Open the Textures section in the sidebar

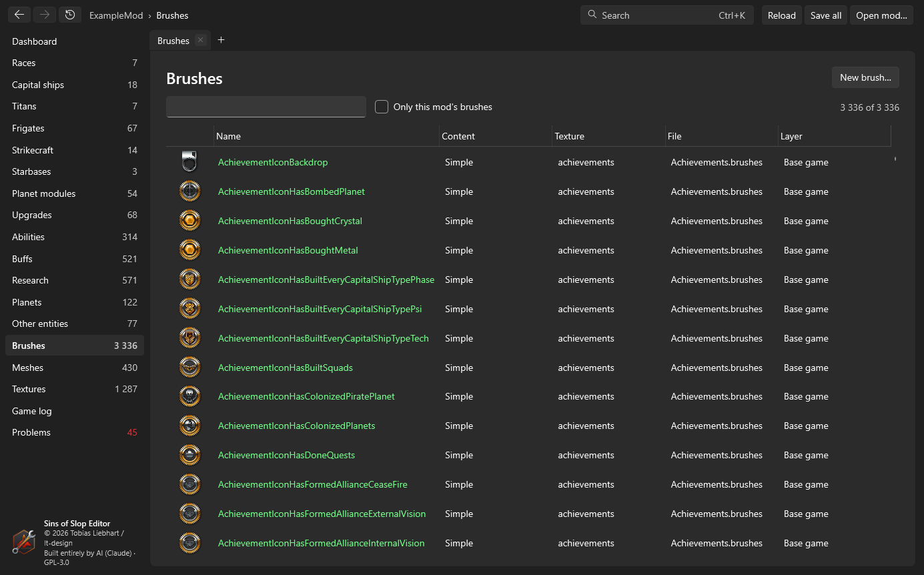74,389
